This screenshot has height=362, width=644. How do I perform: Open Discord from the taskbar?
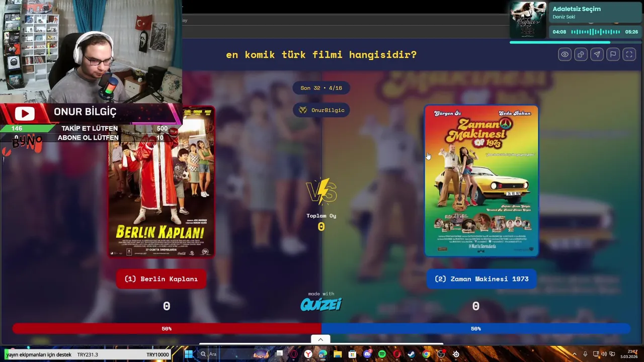click(x=367, y=354)
